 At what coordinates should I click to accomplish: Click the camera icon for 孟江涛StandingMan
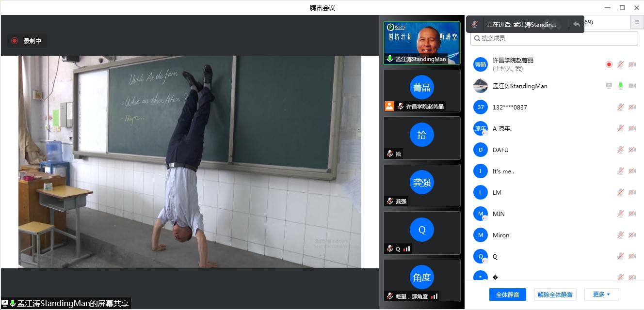[x=632, y=86]
